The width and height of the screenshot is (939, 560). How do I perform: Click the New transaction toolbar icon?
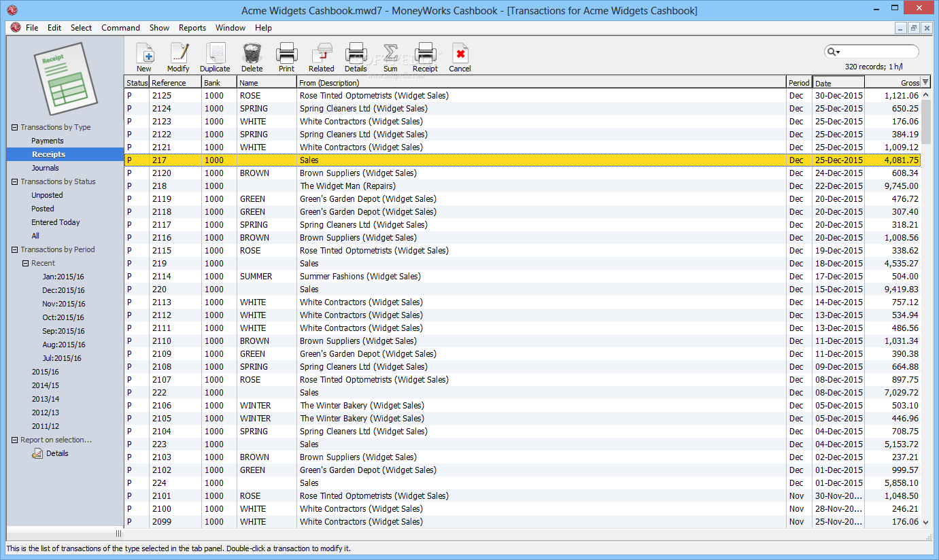click(145, 53)
